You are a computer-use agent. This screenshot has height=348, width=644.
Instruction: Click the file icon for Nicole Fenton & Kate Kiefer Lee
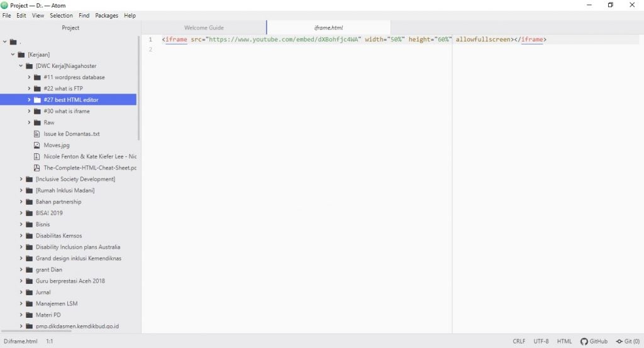(37, 156)
